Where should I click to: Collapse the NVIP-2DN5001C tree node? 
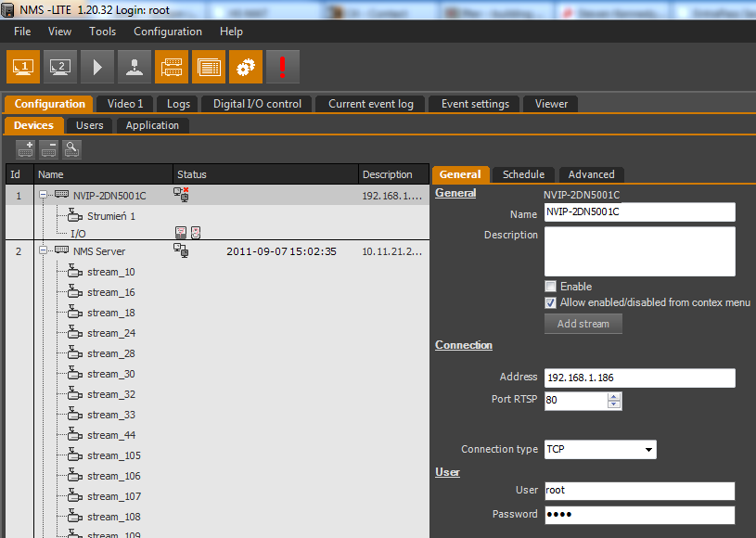(x=44, y=194)
